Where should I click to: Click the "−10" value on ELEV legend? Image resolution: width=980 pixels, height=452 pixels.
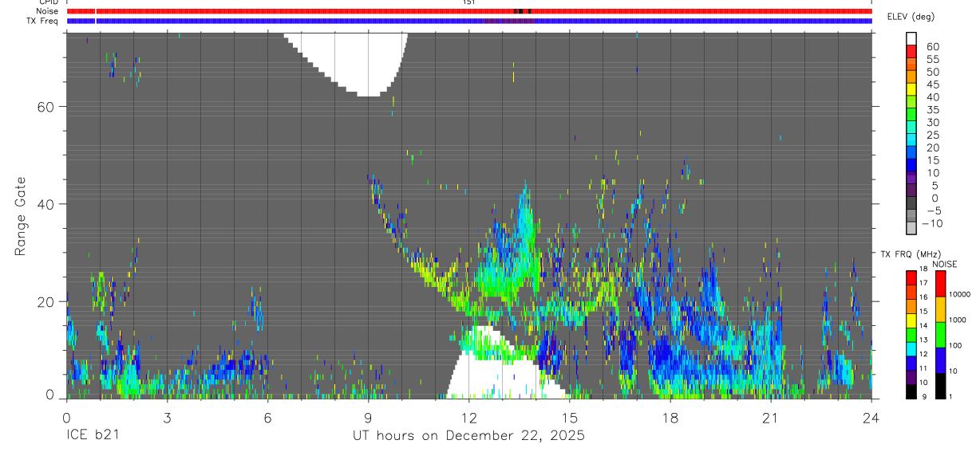pyautogui.click(x=932, y=223)
